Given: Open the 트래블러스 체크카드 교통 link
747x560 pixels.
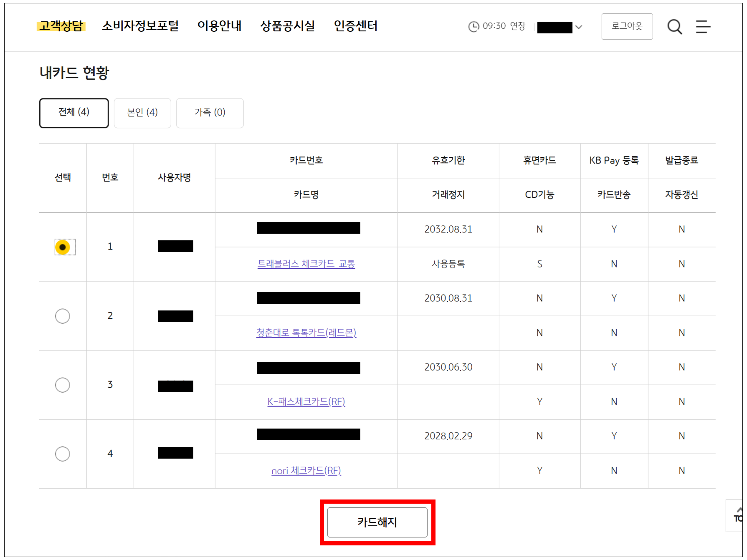Looking at the screenshot, I should [306, 264].
